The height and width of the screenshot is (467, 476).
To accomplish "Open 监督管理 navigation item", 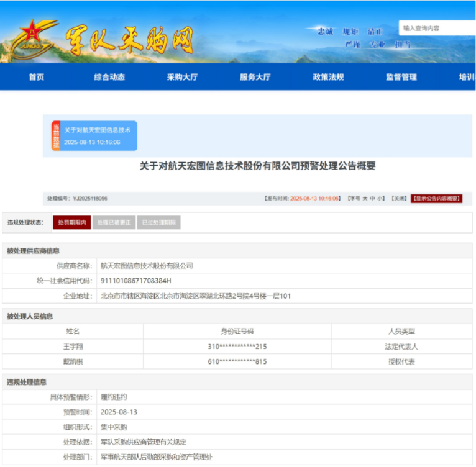I will coord(401,77).
